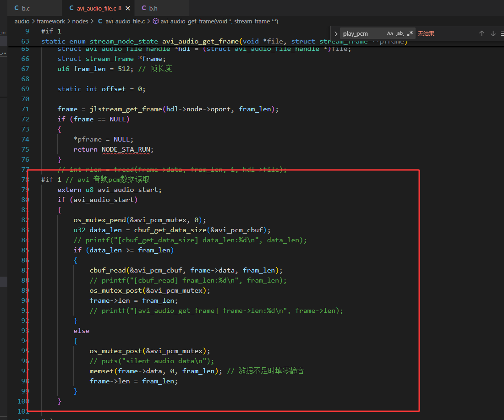Click the sticky '#if 1' line 9
Viewport: 504px width, 420px height.
51,31
